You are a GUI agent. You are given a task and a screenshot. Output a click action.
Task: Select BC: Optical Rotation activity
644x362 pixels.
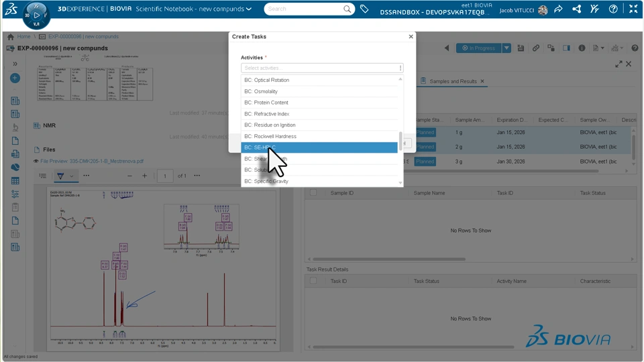tap(319, 80)
